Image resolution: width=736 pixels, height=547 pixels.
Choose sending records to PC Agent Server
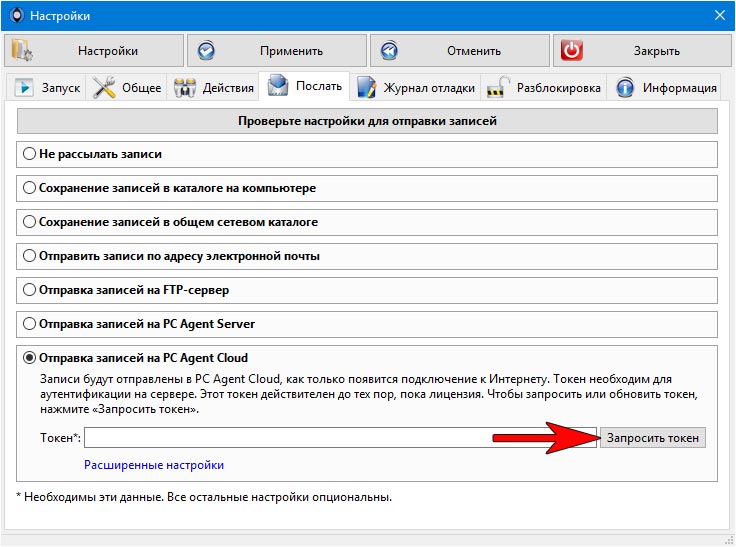[x=30, y=324]
